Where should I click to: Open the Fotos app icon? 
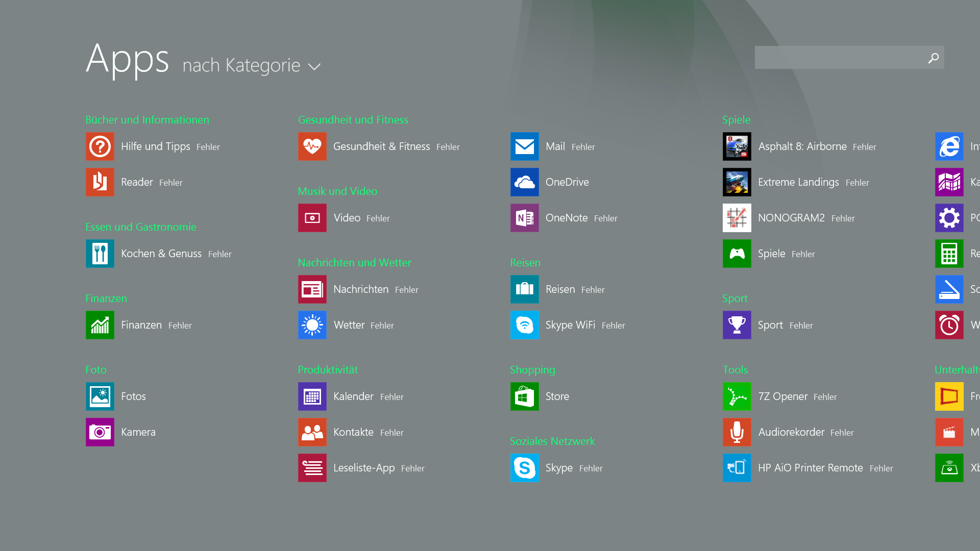[100, 396]
